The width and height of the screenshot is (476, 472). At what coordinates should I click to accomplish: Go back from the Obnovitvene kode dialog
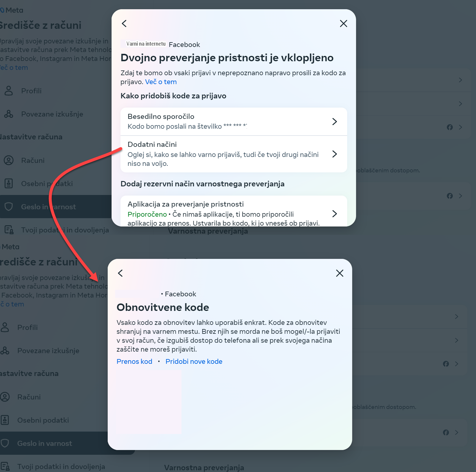point(120,273)
